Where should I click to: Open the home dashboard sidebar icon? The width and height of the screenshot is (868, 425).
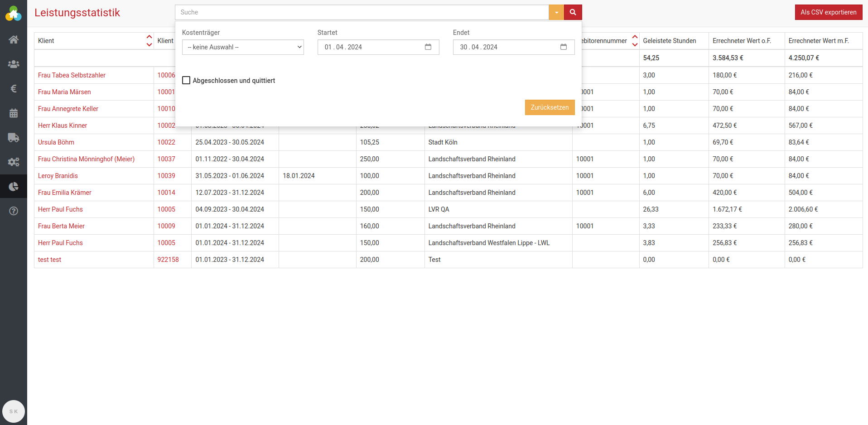click(14, 40)
